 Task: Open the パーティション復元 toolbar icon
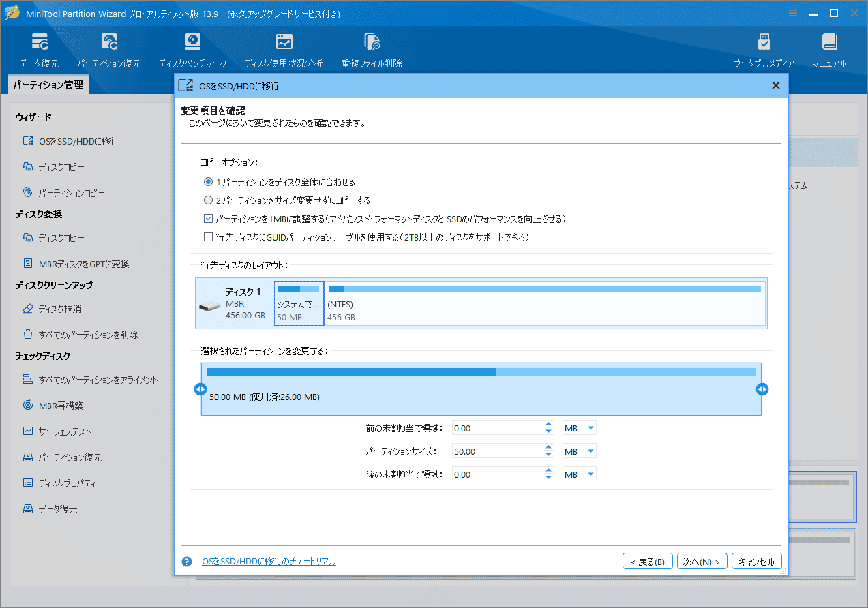coord(109,50)
